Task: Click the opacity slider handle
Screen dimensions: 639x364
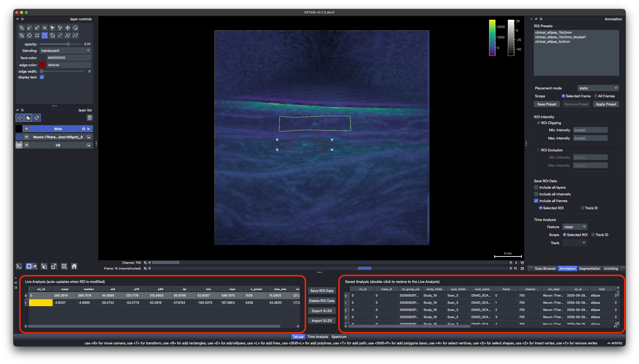Action: click(x=68, y=44)
